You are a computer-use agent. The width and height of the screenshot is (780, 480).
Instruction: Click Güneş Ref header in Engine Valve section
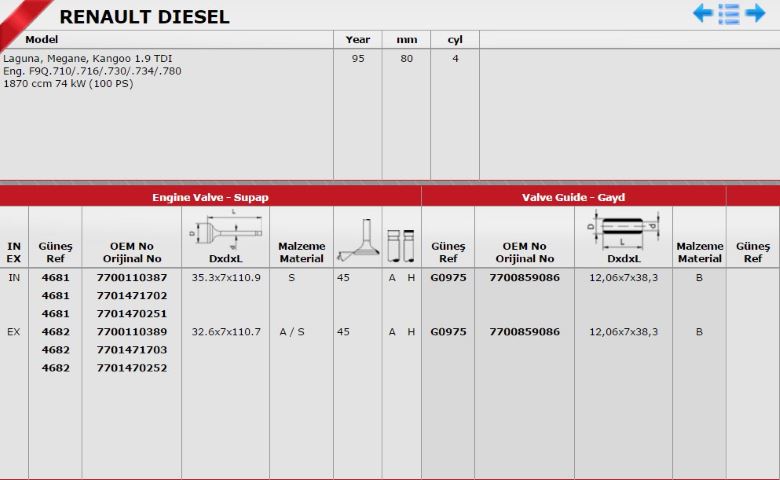pos(55,252)
